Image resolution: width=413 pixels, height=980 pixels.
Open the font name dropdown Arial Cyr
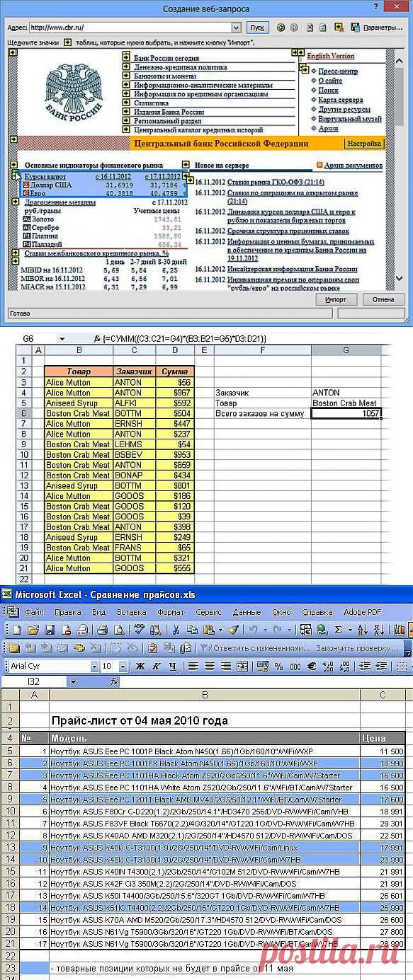(94, 666)
